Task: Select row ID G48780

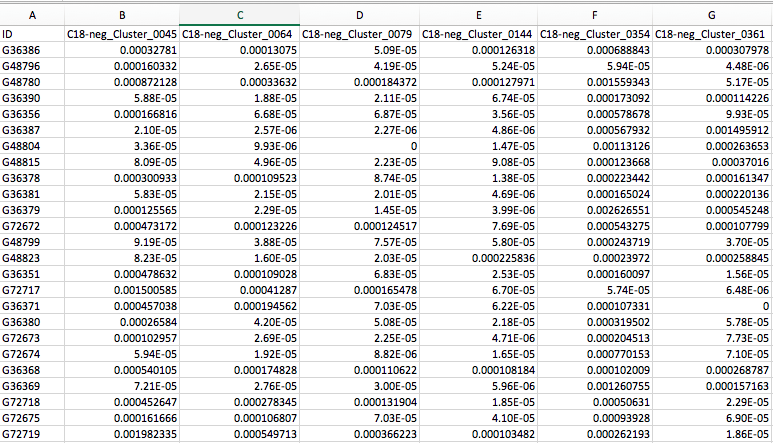Action: point(32,82)
